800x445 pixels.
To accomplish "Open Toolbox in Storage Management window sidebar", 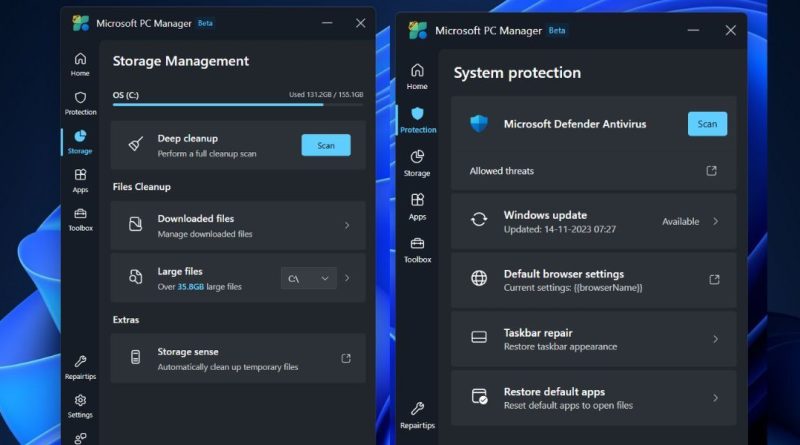I will click(x=80, y=219).
